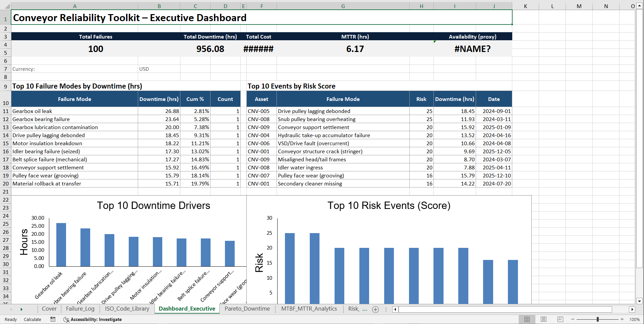Zoom in using the plus icon
Screen dimensions: 644x324
click(x=622, y=319)
